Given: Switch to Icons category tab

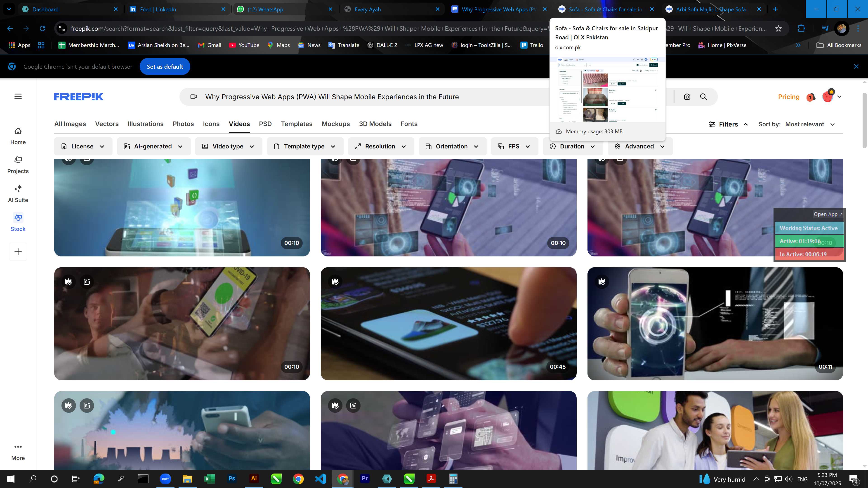Looking at the screenshot, I should pos(211,124).
